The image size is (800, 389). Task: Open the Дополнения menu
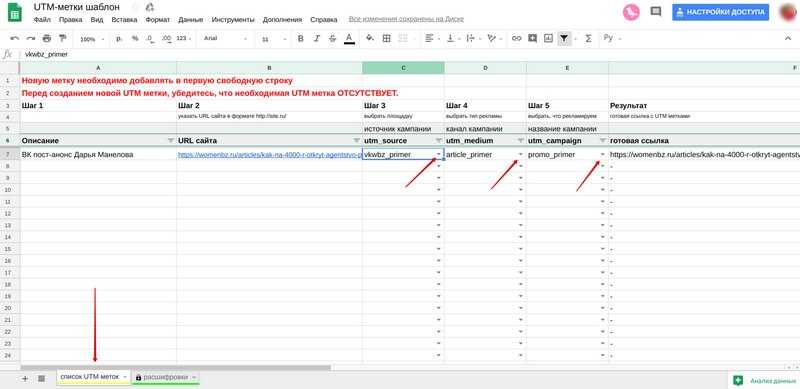[x=282, y=20]
